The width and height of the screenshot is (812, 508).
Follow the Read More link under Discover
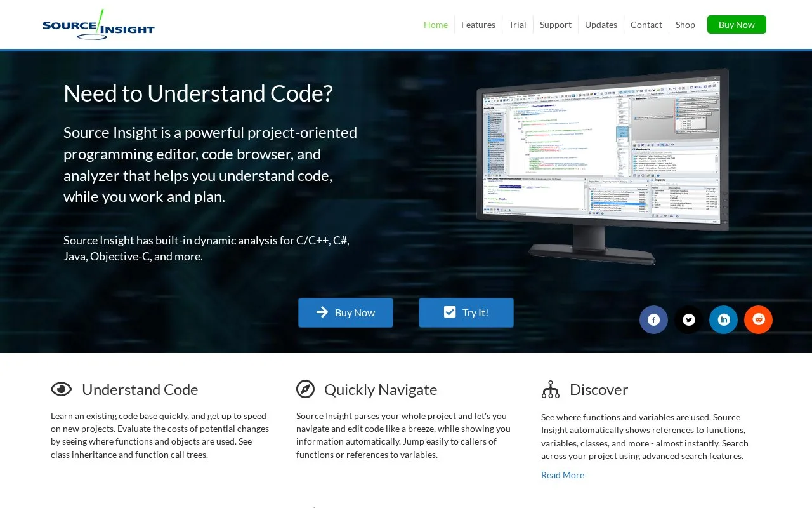[x=563, y=475]
